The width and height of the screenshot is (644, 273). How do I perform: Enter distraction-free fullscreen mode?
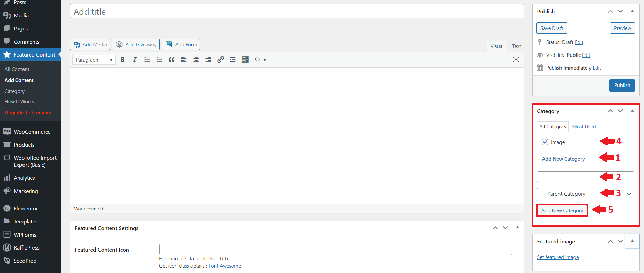tap(516, 60)
